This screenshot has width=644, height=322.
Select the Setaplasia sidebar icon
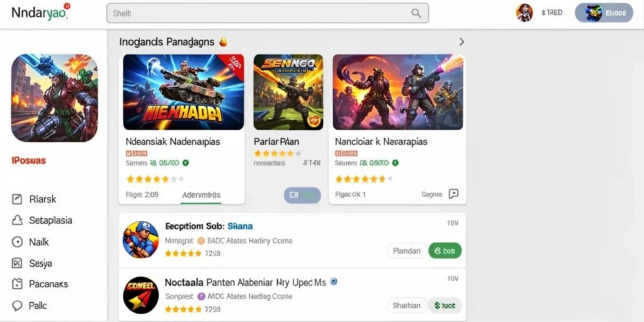17,221
